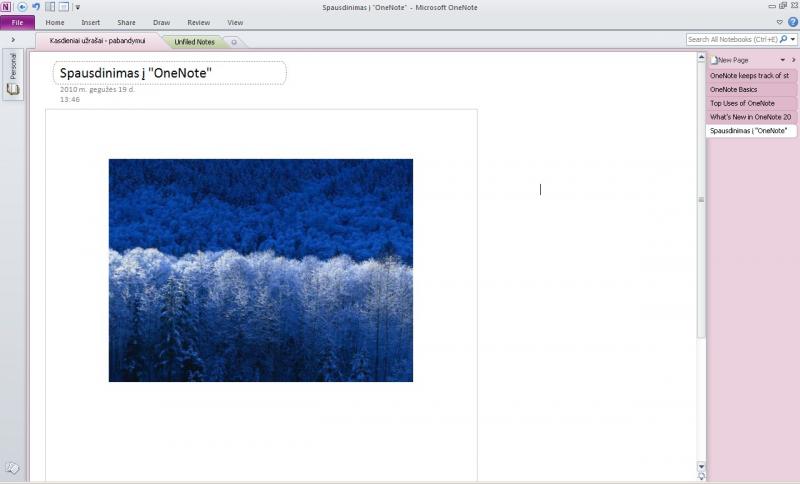Switch to the Insert ribbon tab
This screenshot has height=484, width=800.
90,22
